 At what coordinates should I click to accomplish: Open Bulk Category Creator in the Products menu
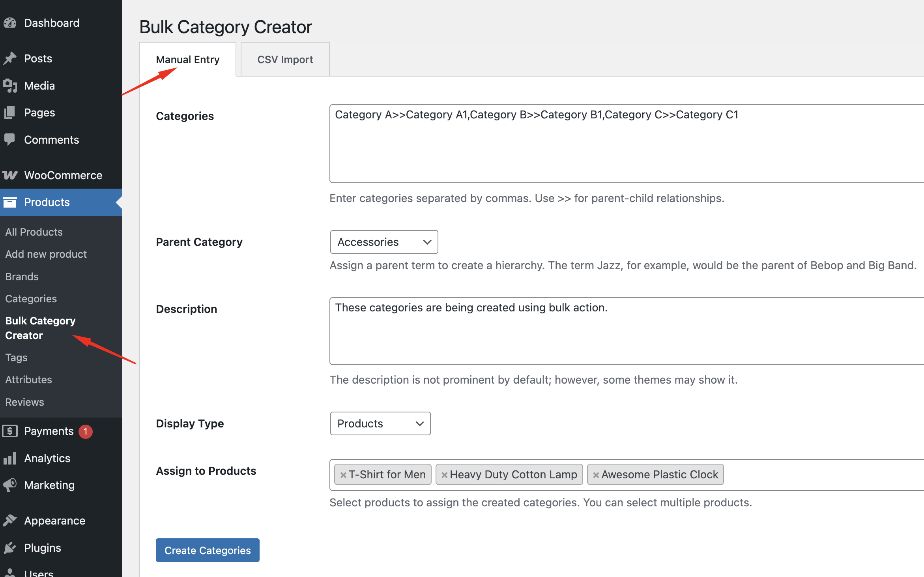coord(40,328)
